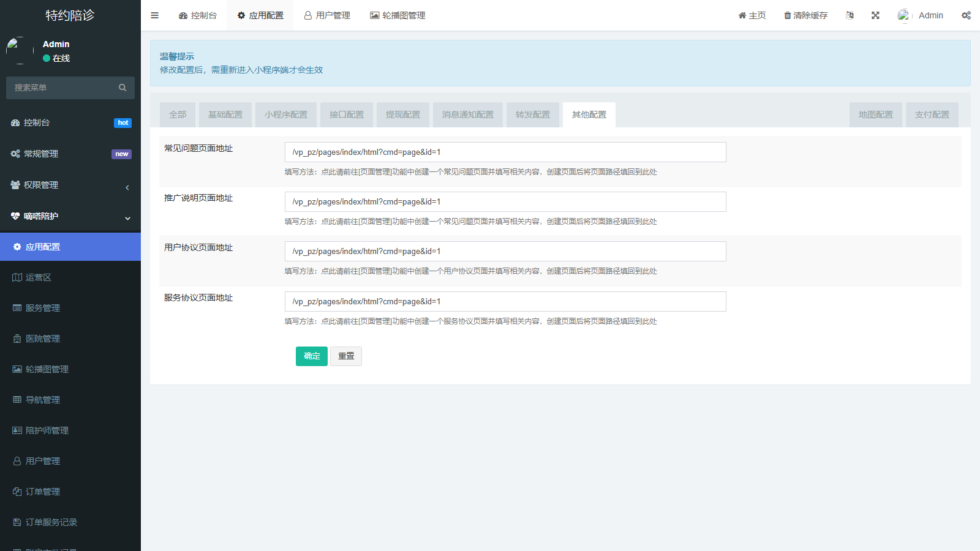Switch to the 基础配置 tab
Viewport: 980px width, 551px height.
click(x=225, y=114)
